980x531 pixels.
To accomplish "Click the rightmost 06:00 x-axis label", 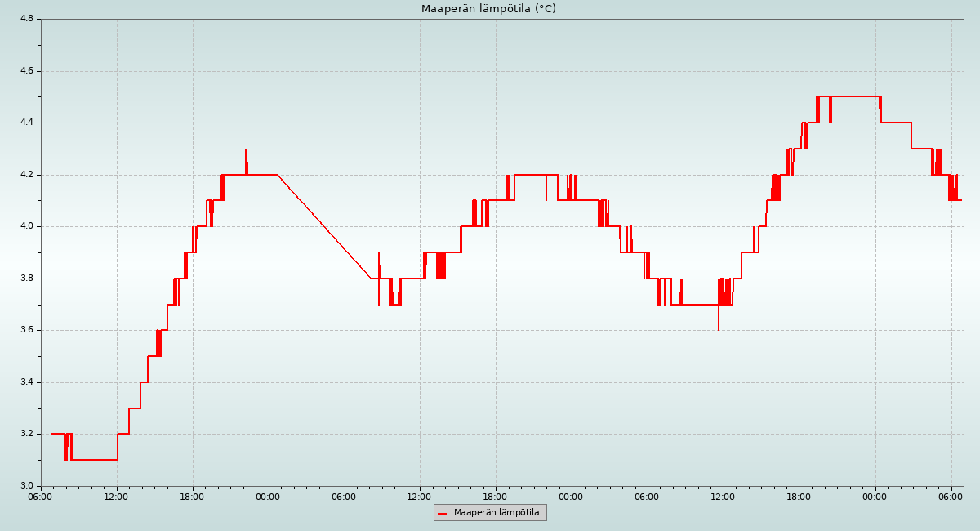I will point(951,497).
